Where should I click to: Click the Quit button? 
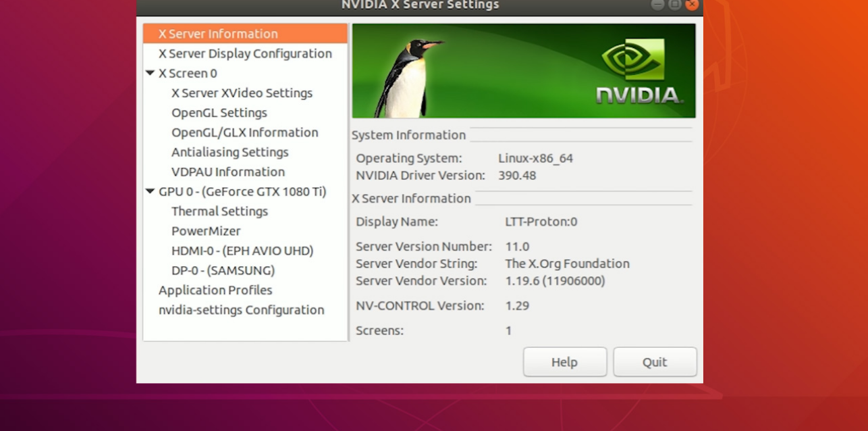click(x=655, y=362)
